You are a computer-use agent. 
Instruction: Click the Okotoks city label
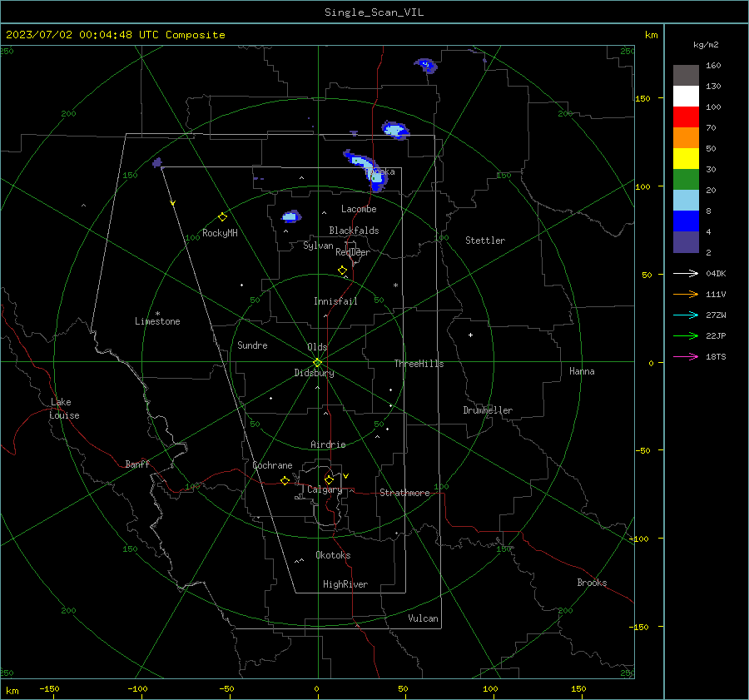click(x=333, y=555)
